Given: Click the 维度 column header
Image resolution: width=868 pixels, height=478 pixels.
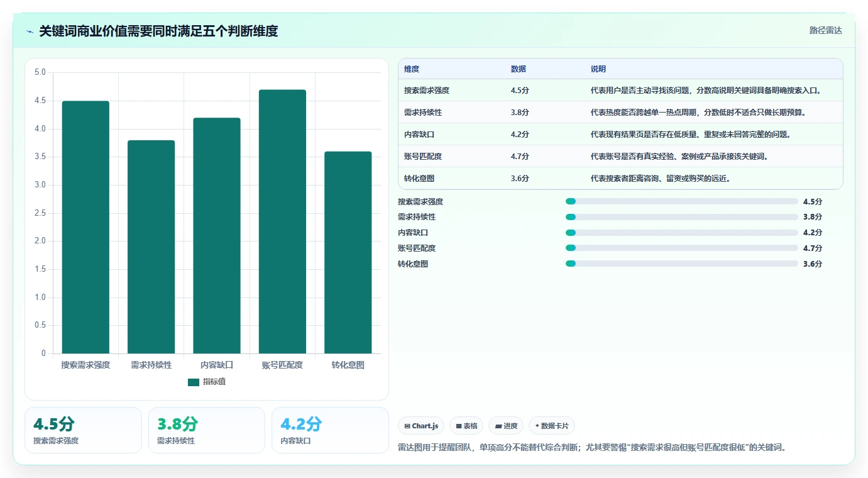Looking at the screenshot, I should tap(412, 69).
